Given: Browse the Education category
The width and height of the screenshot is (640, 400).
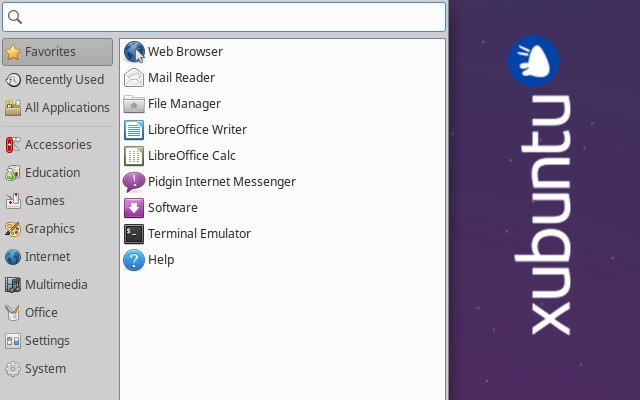Looking at the screenshot, I should coord(53,173).
